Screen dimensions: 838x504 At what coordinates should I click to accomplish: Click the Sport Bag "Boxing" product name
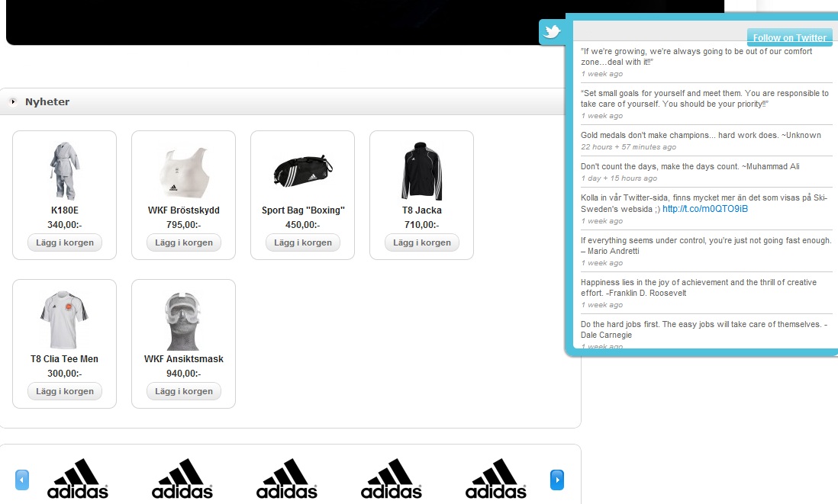coord(303,210)
